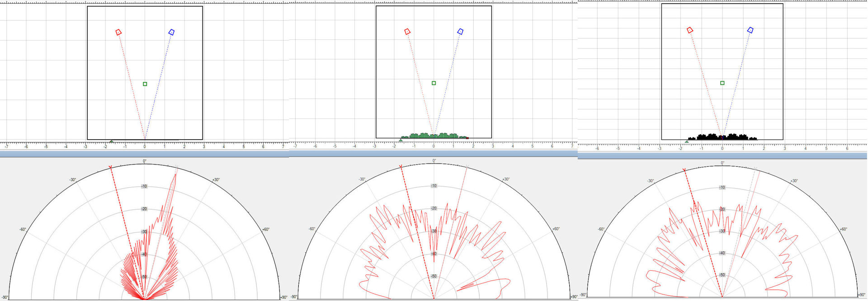
Task: Click 0° label on green diffuser polar plot
Action: (434, 161)
